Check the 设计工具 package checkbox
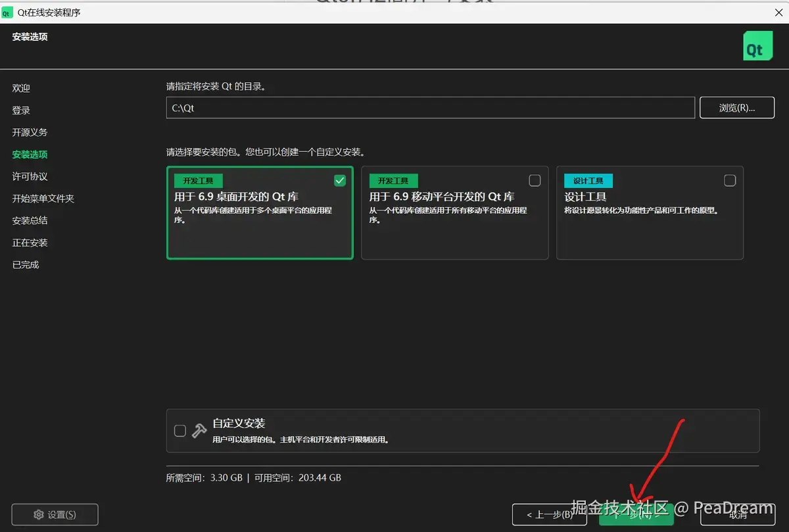 [730, 180]
